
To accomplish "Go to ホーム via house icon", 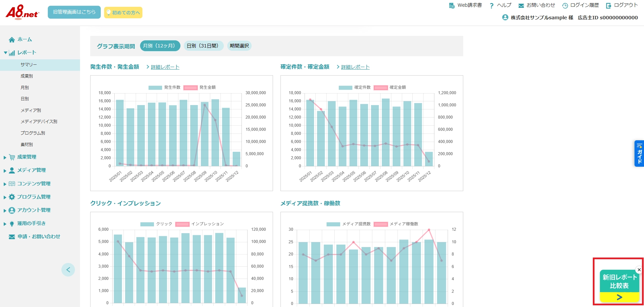I will pyautogui.click(x=12, y=40).
